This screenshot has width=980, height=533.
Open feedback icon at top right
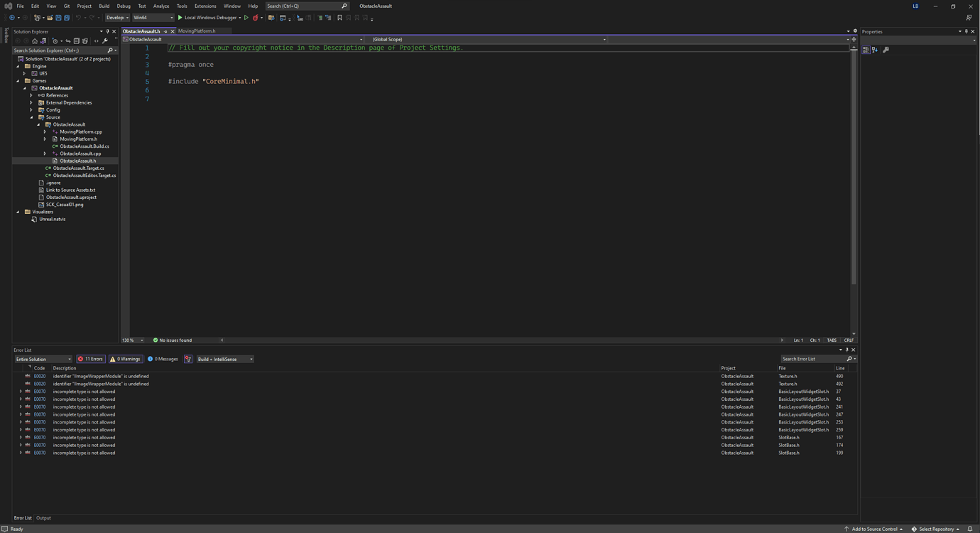pos(969,18)
